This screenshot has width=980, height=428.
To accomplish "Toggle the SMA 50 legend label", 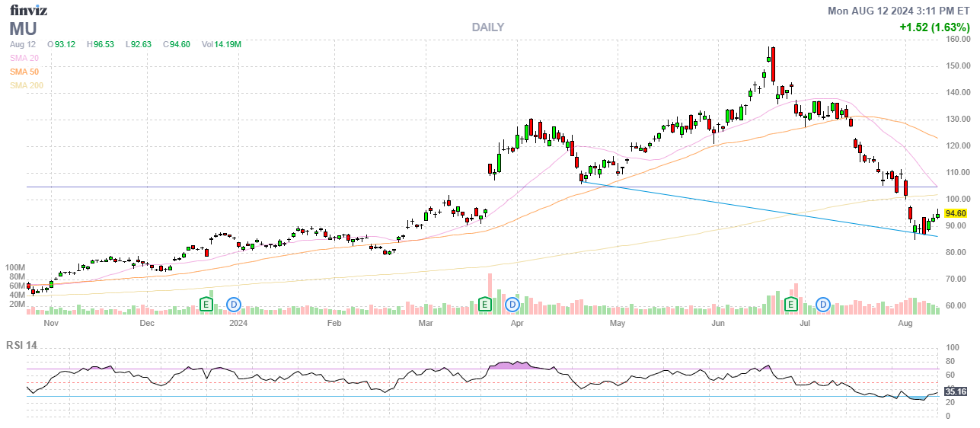I will point(24,72).
